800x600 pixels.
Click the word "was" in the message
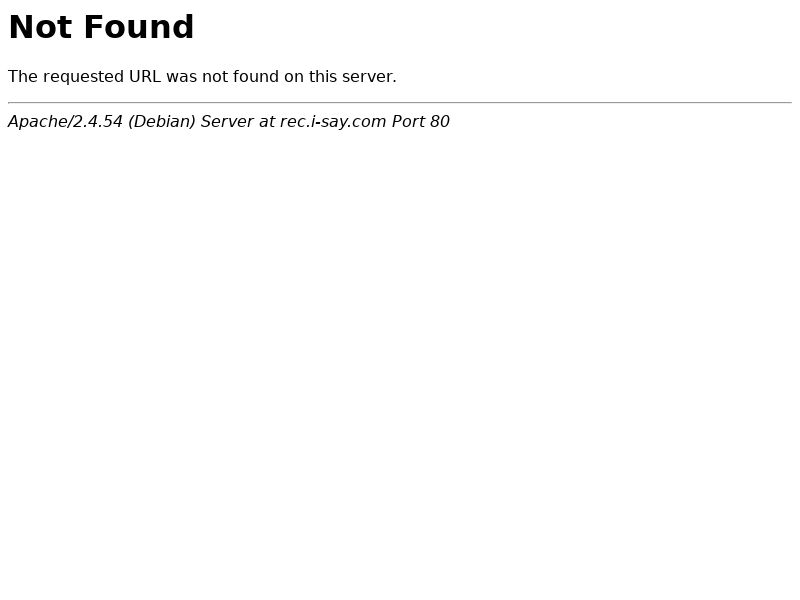(181, 77)
